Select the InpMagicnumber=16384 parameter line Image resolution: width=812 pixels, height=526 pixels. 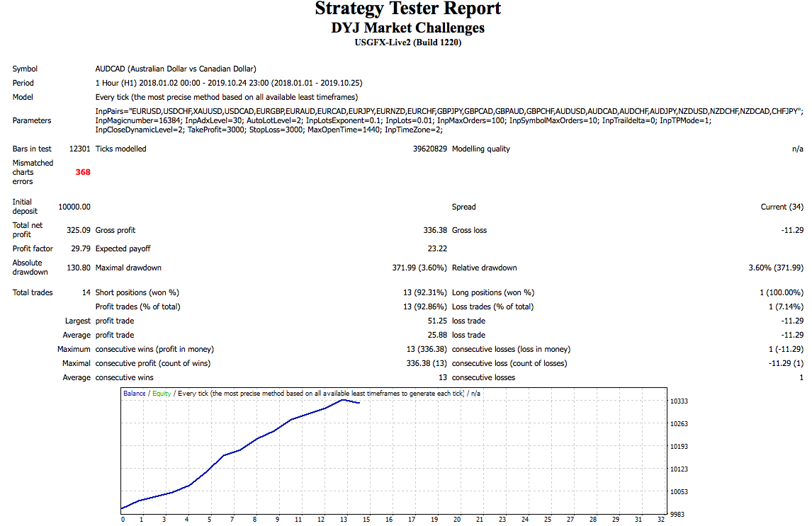point(403,120)
